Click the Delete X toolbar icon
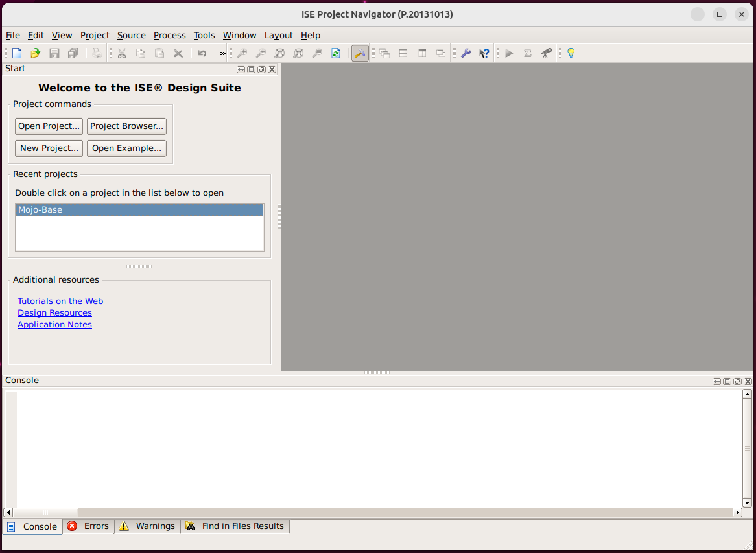This screenshot has width=756, height=553. click(x=178, y=53)
